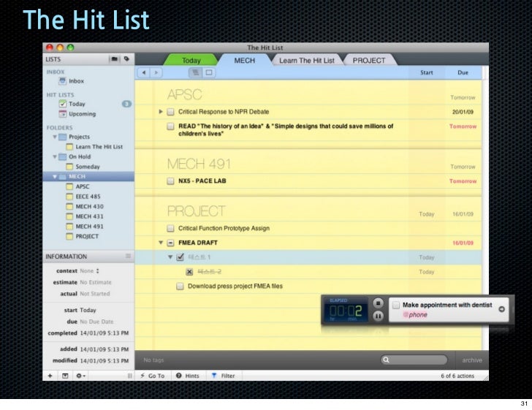The width and height of the screenshot is (532, 410).
Task: Click the @phone context tag
Action: (415, 315)
